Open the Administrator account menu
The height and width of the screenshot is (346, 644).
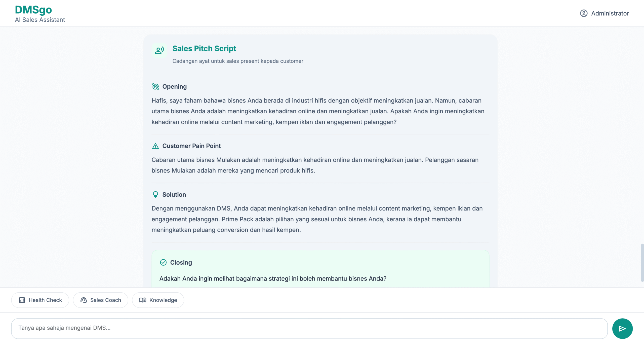(x=605, y=13)
